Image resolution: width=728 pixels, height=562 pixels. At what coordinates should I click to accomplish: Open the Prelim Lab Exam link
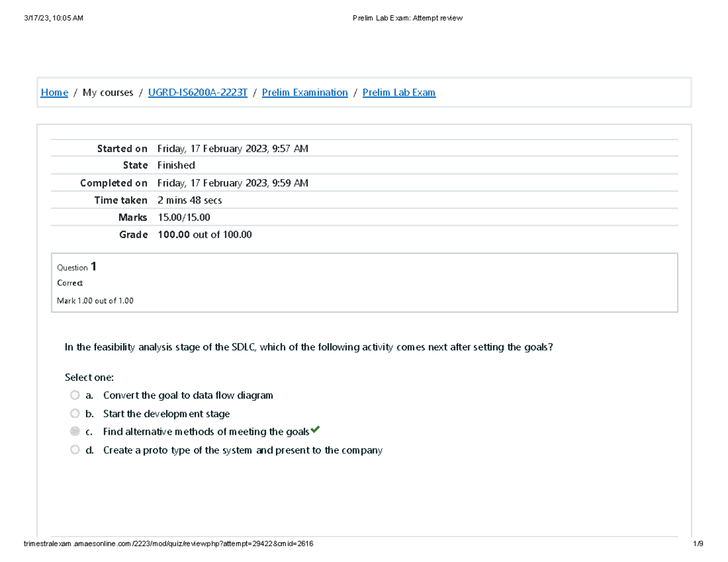[399, 92]
